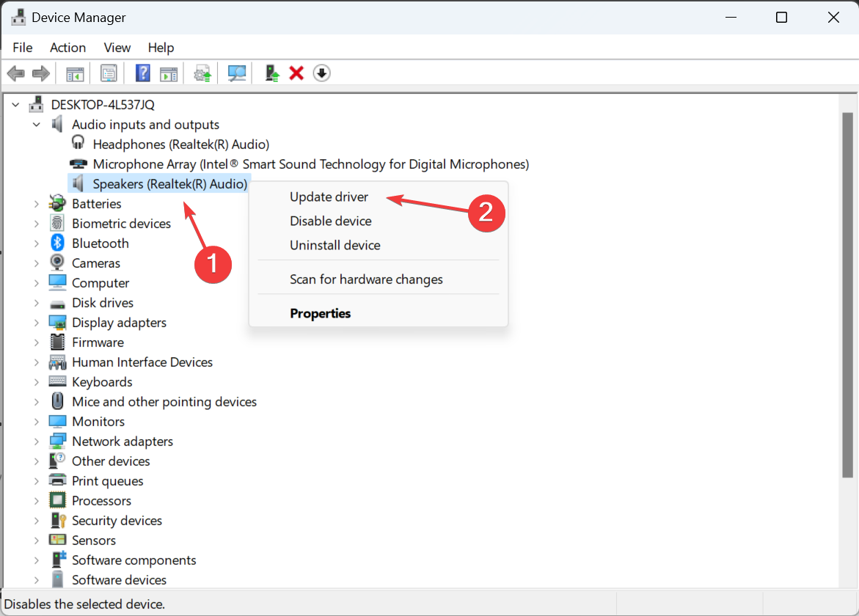Click the Bluetooth category icon
859x616 pixels.
[57, 243]
